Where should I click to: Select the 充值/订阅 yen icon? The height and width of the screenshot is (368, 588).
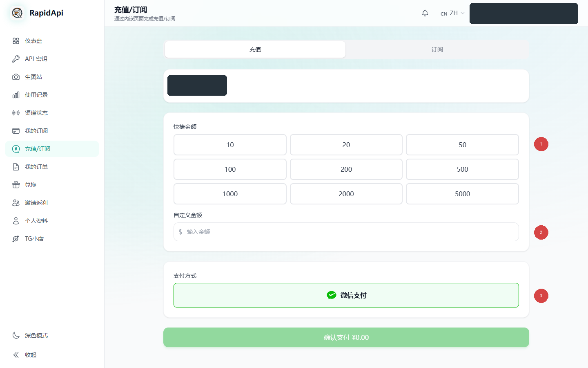[x=16, y=149]
